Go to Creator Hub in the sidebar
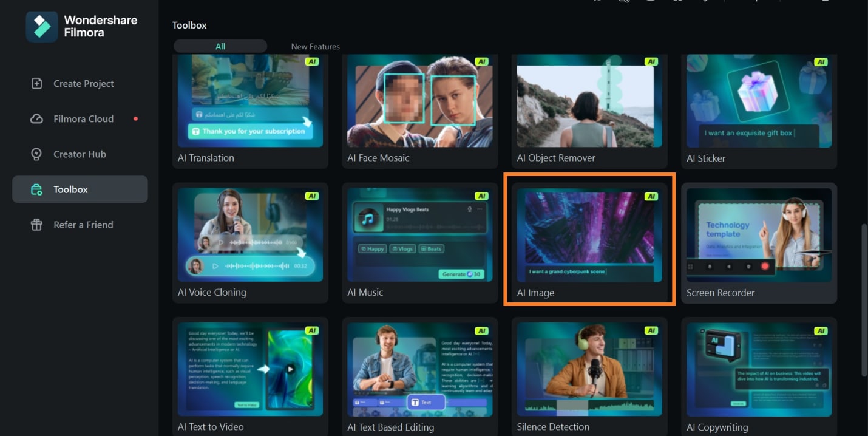This screenshot has width=868, height=436. [80, 154]
